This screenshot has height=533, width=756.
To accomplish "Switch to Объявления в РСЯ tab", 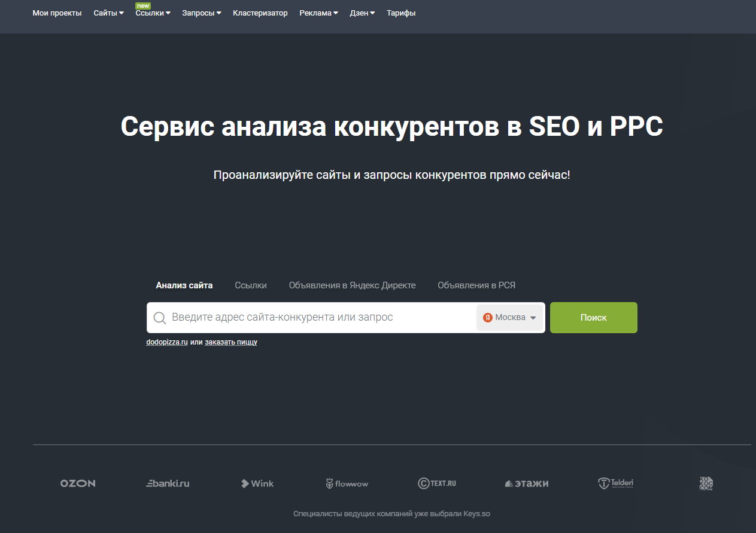I will tap(476, 285).
